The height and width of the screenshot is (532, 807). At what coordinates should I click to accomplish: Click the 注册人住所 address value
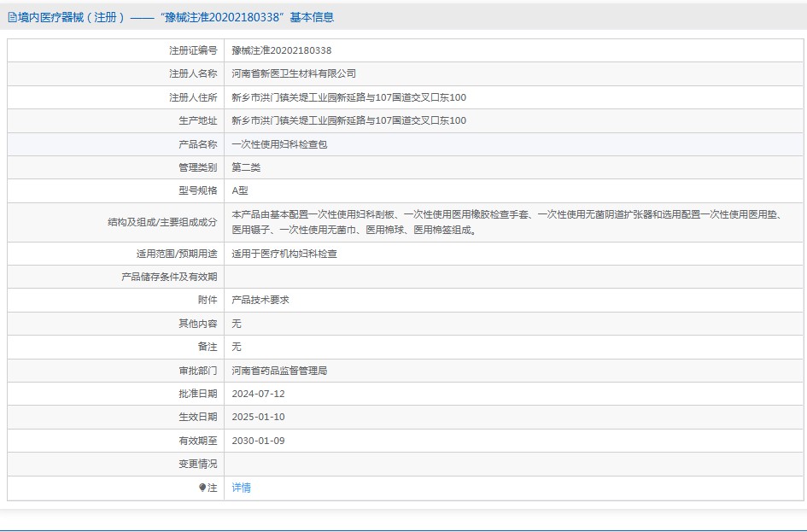coord(345,97)
